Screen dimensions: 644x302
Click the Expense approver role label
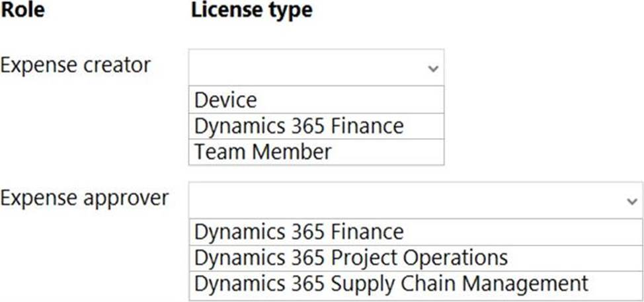(84, 199)
